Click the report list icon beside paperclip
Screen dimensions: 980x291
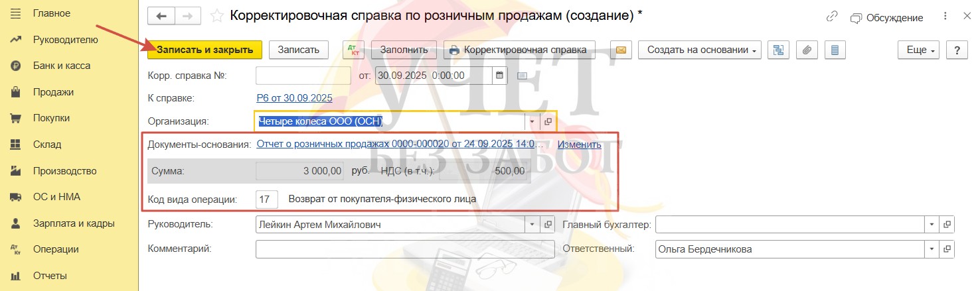(835, 50)
